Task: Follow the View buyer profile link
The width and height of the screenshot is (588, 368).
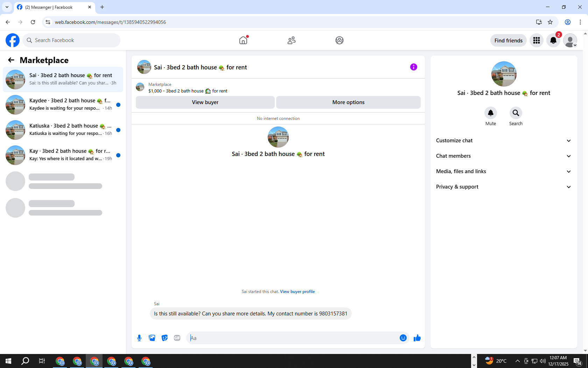Action: tap(297, 292)
